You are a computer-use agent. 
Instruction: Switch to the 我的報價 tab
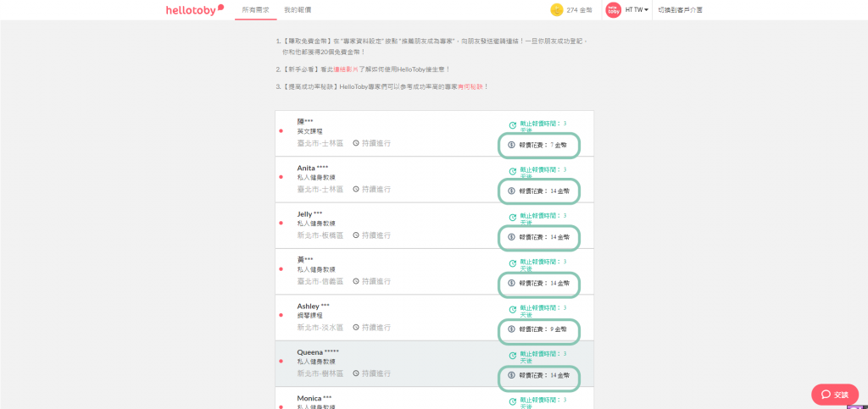coord(298,10)
